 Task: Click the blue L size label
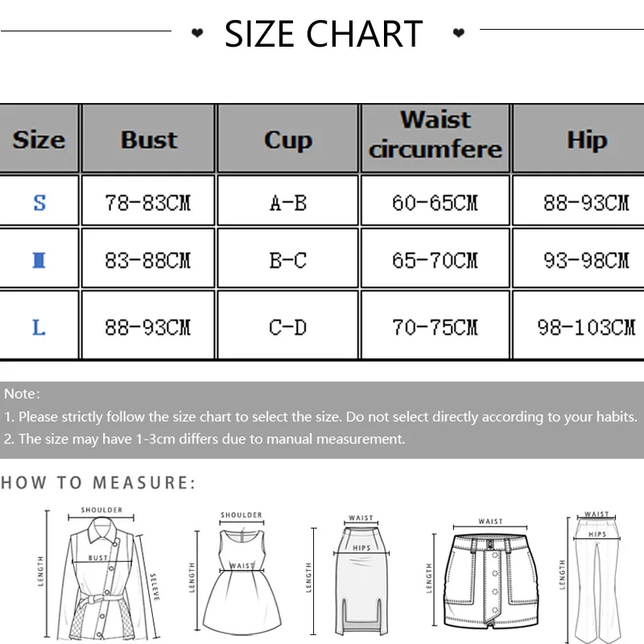click(39, 328)
